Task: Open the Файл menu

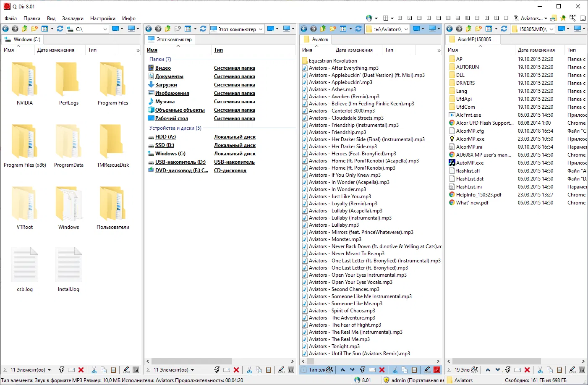Action: (11, 18)
